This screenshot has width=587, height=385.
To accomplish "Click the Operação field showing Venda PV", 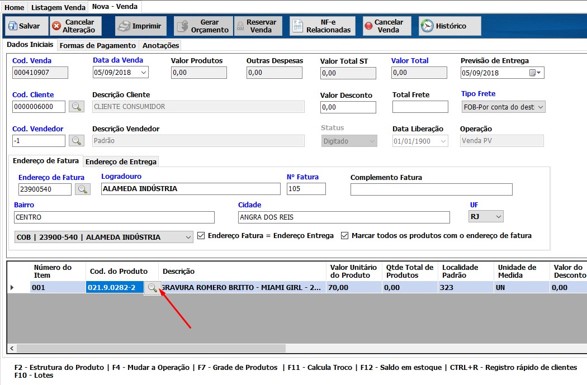I will [x=502, y=141].
